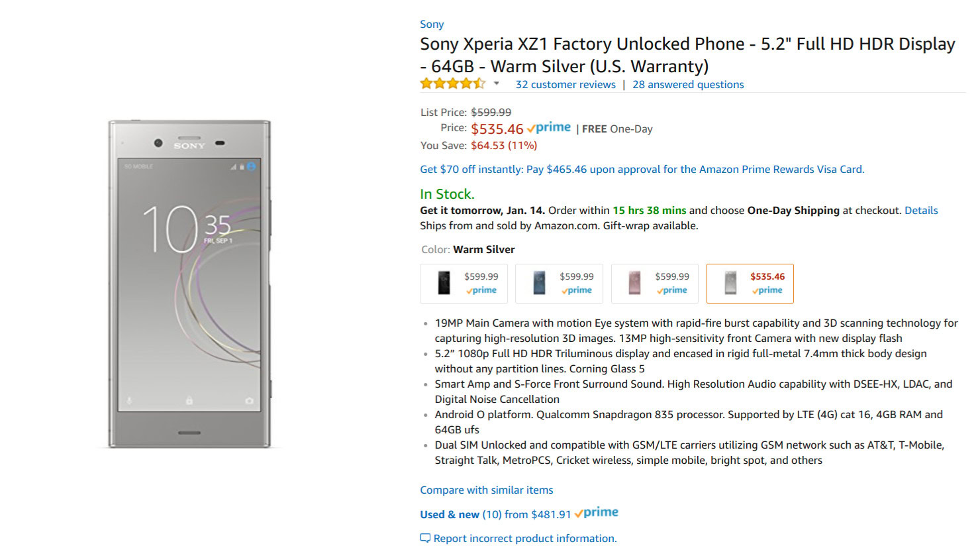Viewport: 980px width, 552px height.
Task: Expand the rating breakdown dropdown arrow
Action: point(496,83)
